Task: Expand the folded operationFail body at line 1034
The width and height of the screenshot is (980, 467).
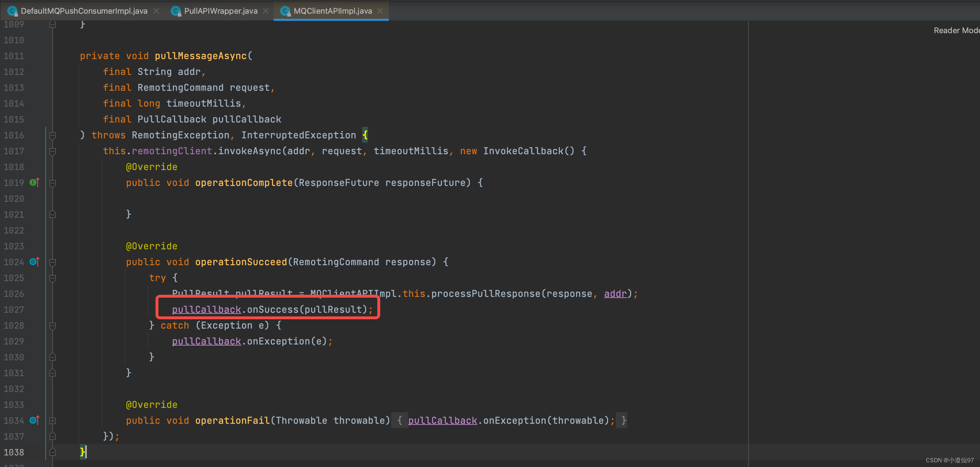Action: click(x=53, y=421)
